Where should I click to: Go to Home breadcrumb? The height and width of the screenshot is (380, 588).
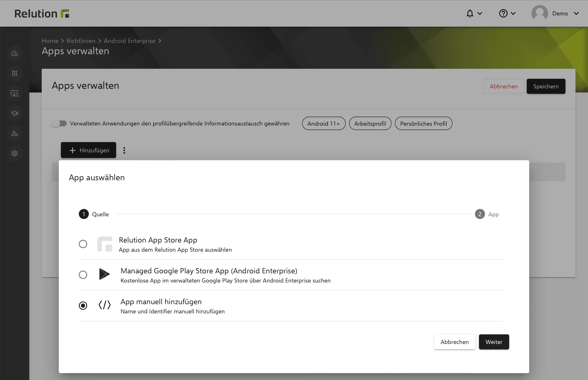(50, 41)
